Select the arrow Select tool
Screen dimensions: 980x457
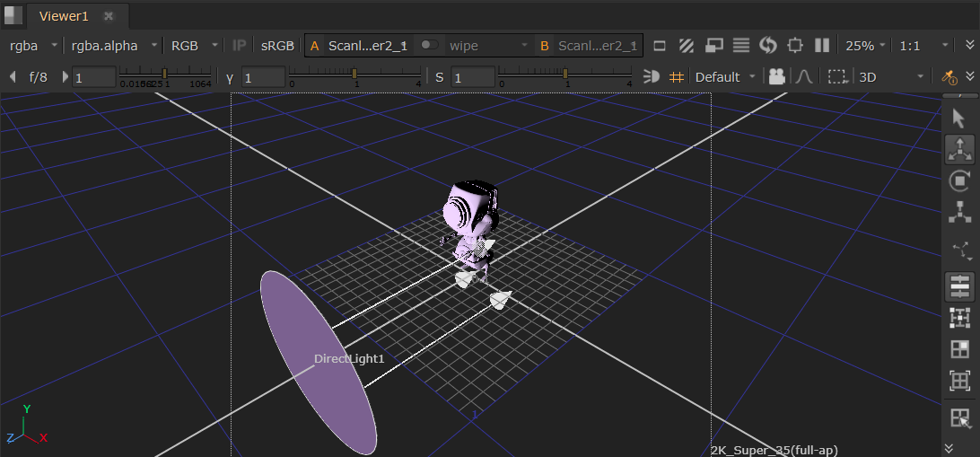pyautogui.click(x=959, y=116)
